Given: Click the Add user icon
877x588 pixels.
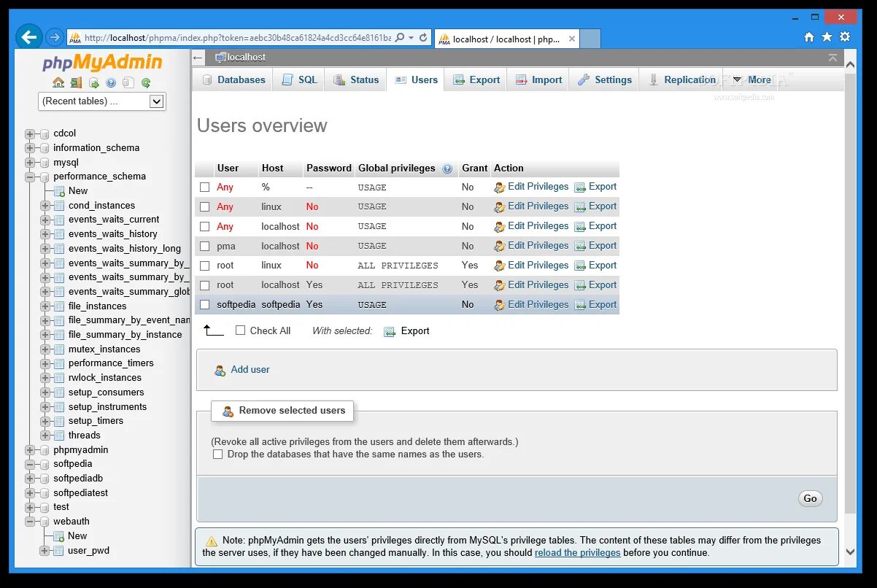Looking at the screenshot, I should (220, 371).
